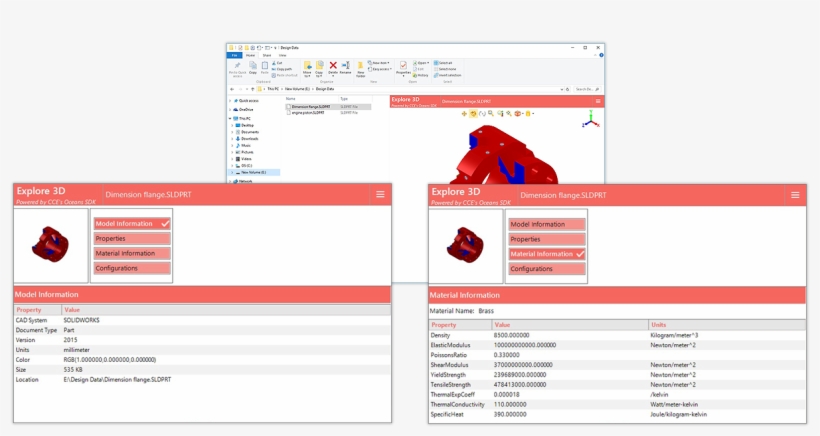
Task: Expand OneDrive in navigation tree
Action: pyautogui.click(x=230, y=109)
